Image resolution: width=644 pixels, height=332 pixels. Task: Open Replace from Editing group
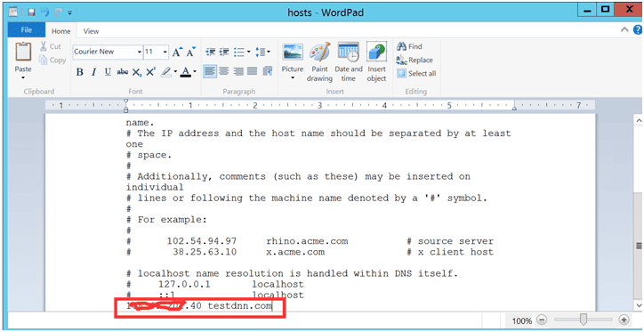click(415, 60)
